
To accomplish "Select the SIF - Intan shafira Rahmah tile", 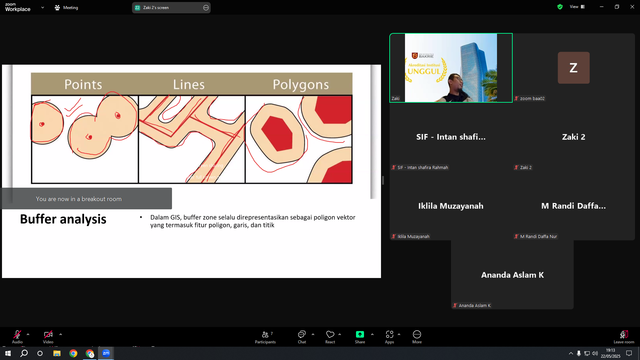I will (x=451, y=137).
